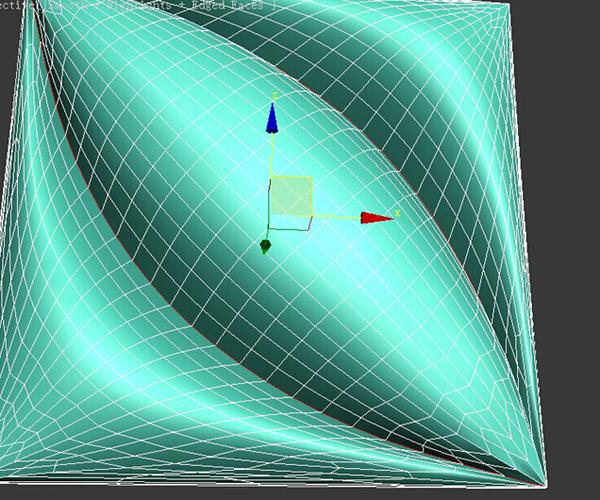600x500 pixels.
Task: Grab the blue Z-axis gizmo arrow
Action: click(272, 118)
